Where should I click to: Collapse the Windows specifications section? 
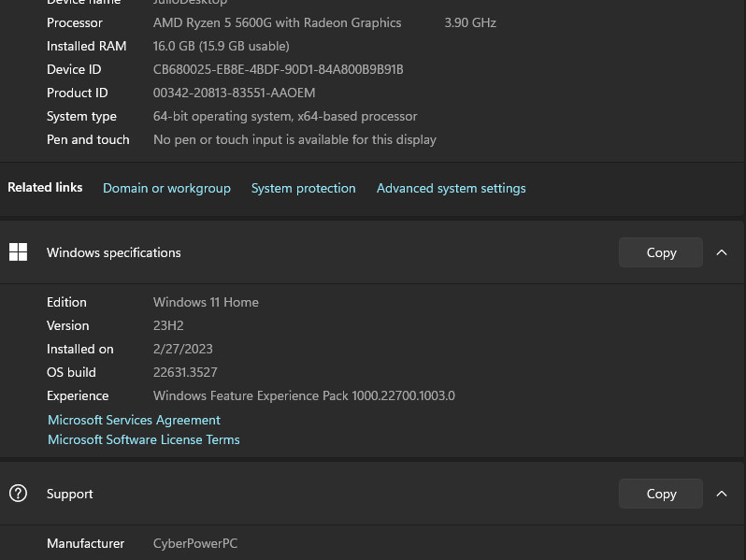point(722,252)
